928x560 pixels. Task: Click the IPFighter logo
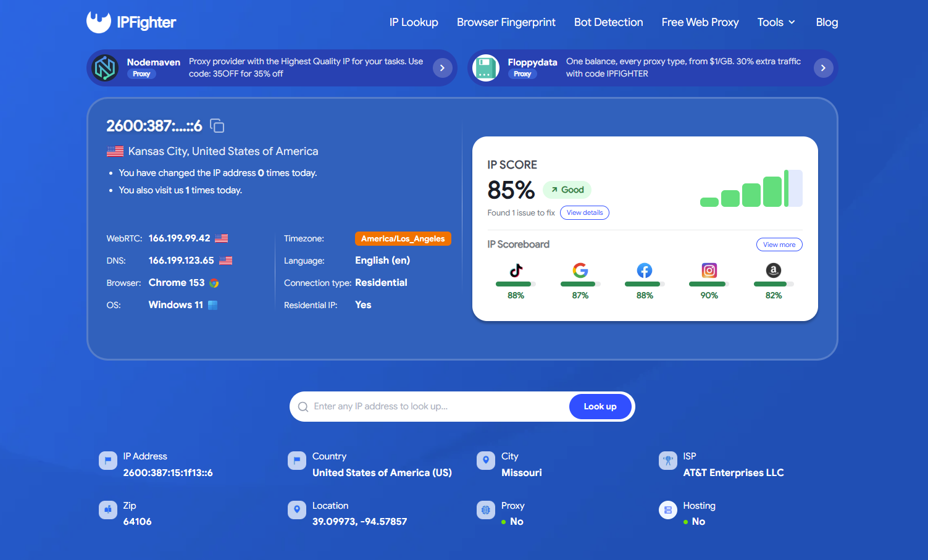[x=131, y=22]
